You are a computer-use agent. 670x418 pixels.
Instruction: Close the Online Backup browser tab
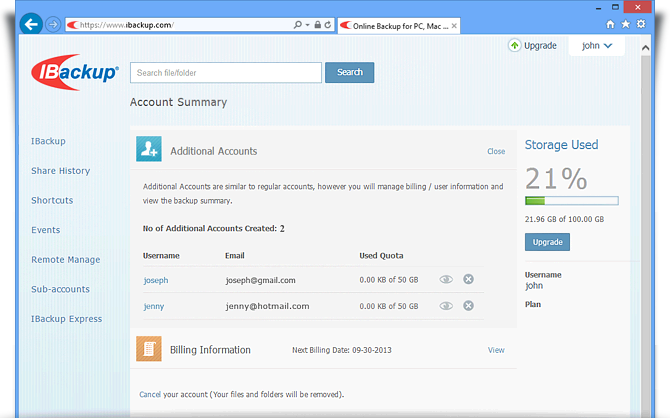[x=454, y=26]
